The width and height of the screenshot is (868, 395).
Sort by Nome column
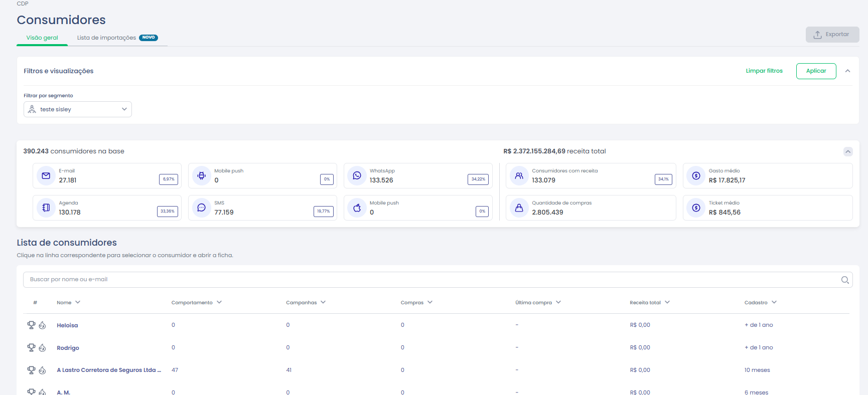(x=69, y=303)
